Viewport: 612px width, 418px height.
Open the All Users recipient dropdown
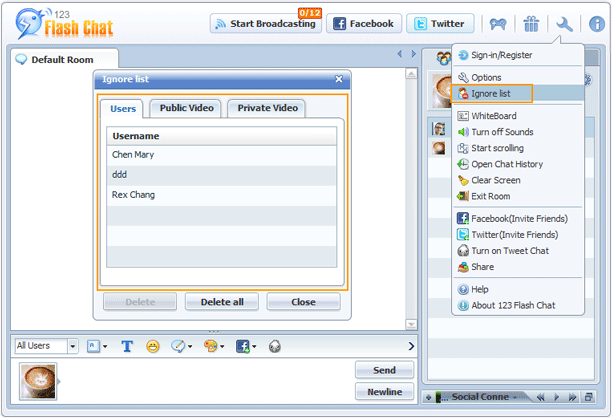(47, 346)
